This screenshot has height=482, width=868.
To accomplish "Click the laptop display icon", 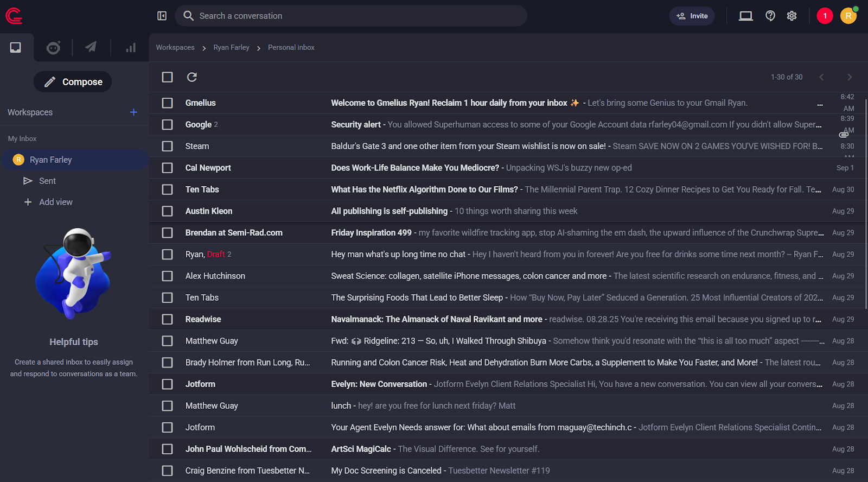I will click(x=745, y=16).
